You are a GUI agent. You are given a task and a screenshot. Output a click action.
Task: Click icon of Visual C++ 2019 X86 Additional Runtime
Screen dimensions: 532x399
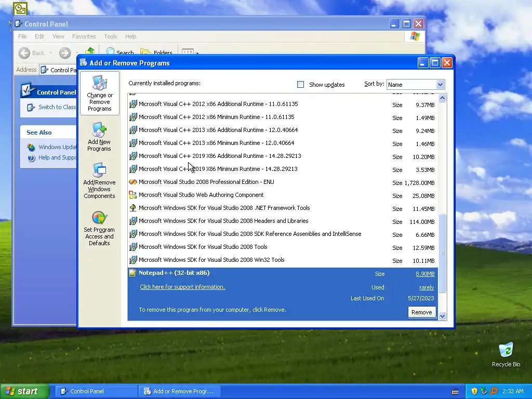(132, 156)
